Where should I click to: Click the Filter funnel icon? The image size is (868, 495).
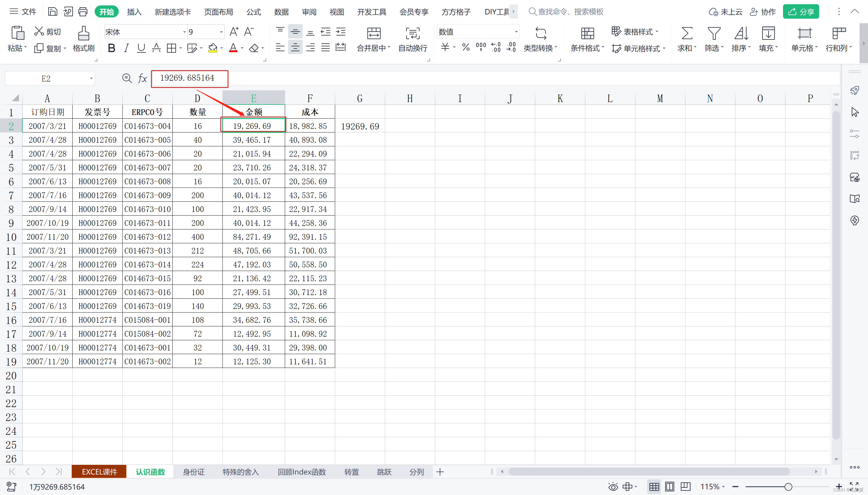pos(714,33)
